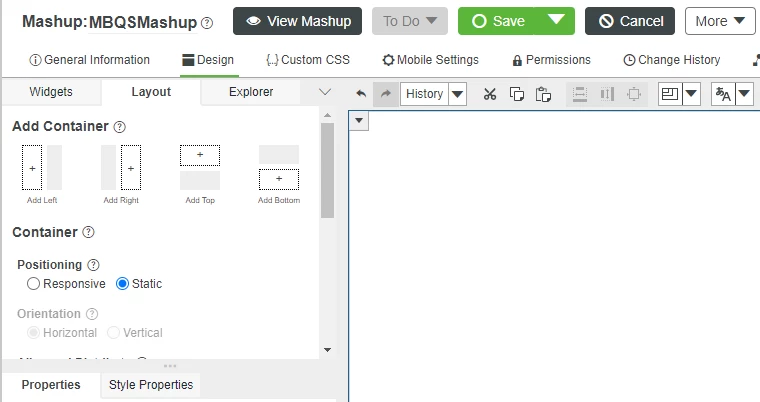This screenshot has width=760, height=402.
Task: Click the Layout panel scrollbar thumb
Action: coord(327,170)
